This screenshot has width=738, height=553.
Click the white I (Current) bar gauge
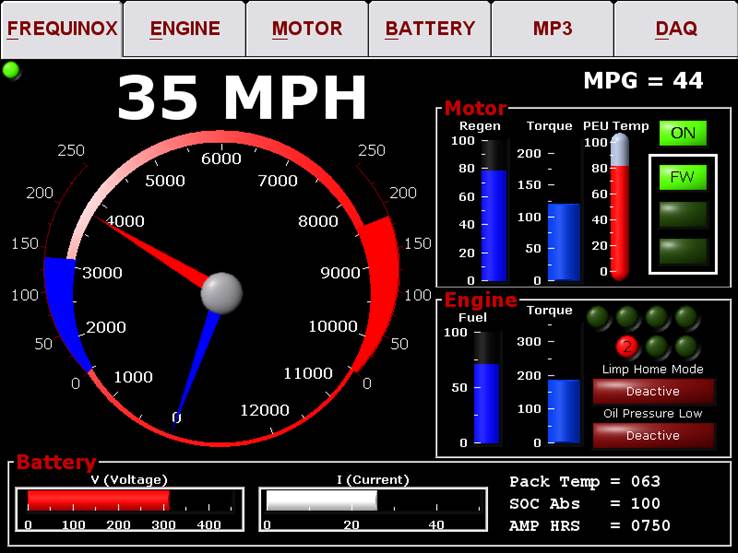coord(320,500)
